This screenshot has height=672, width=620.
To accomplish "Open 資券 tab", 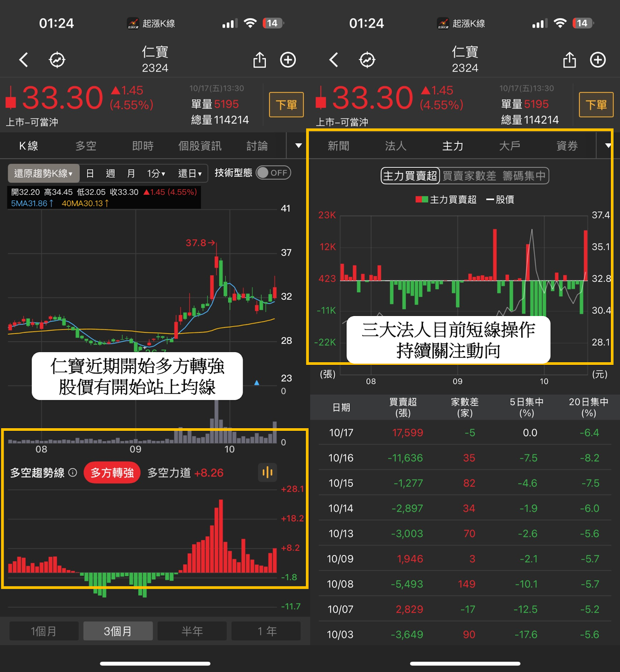I will (567, 146).
